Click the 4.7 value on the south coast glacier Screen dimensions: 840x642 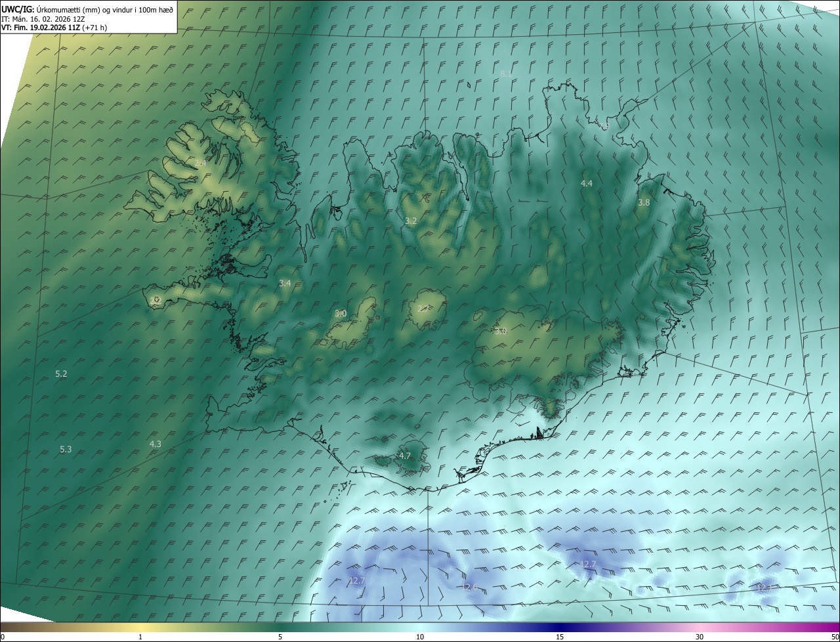click(405, 456)
